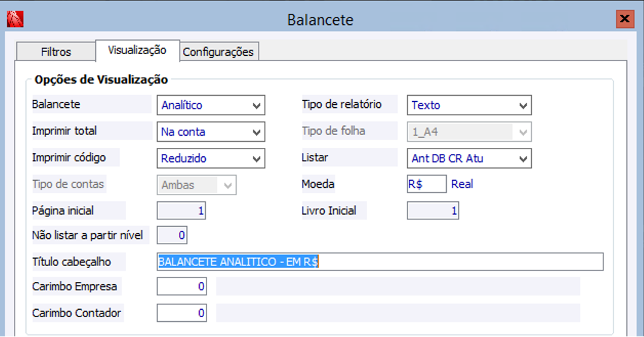Close the Balancete window
Screen dimensions: 644x337
[623, 19]
